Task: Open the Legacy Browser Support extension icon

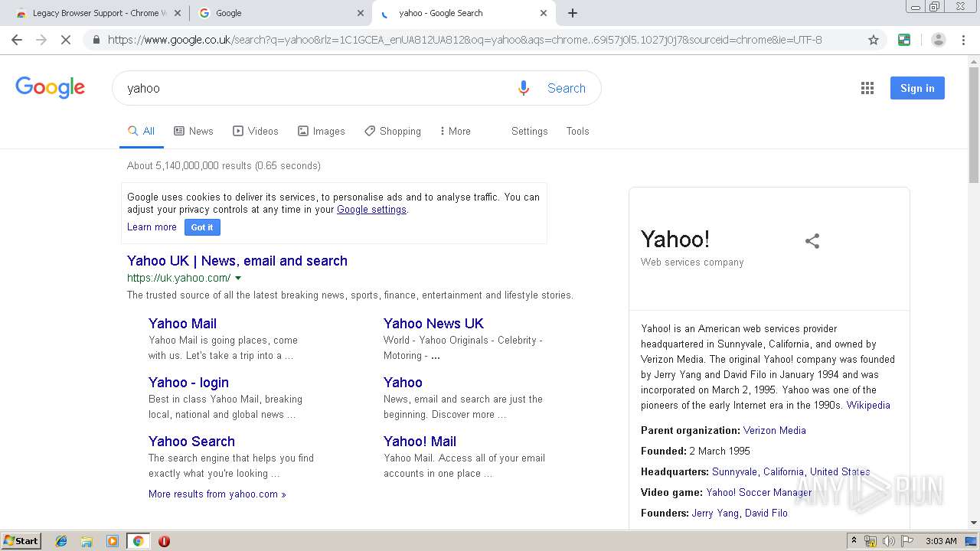Action: point(904,40)
